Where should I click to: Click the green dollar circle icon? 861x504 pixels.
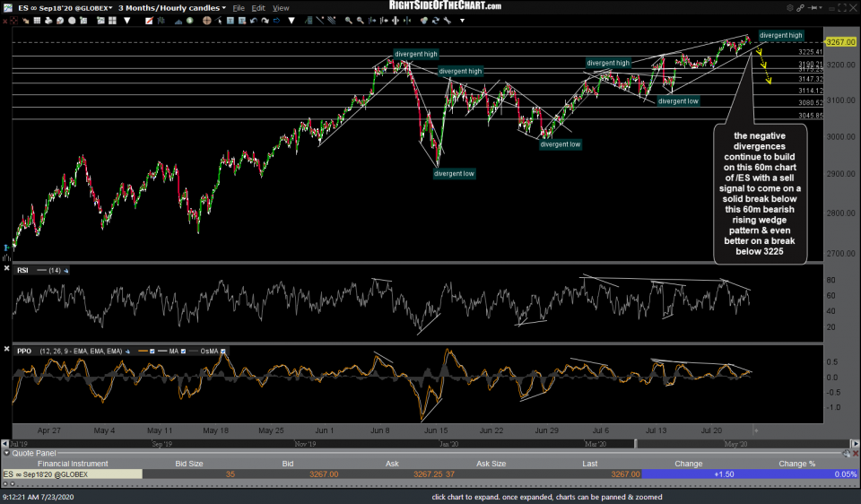[x=189, y=21]
